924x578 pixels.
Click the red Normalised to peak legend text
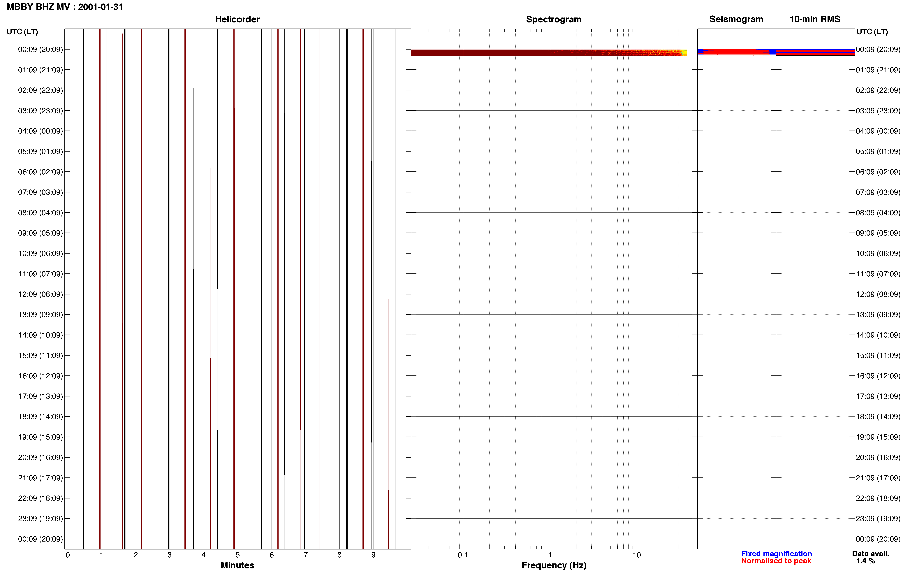tap(776, 561)
